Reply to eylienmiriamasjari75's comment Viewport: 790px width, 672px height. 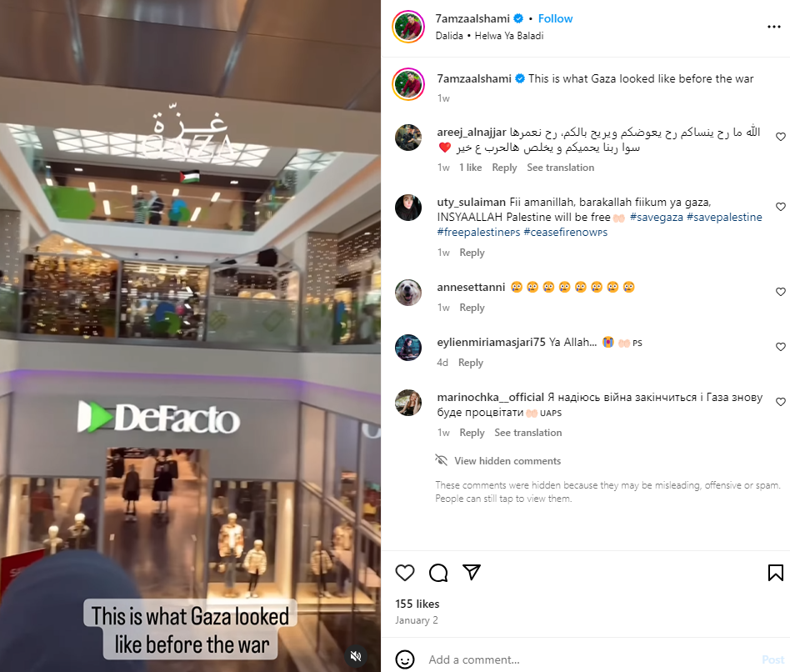point(471,363)
